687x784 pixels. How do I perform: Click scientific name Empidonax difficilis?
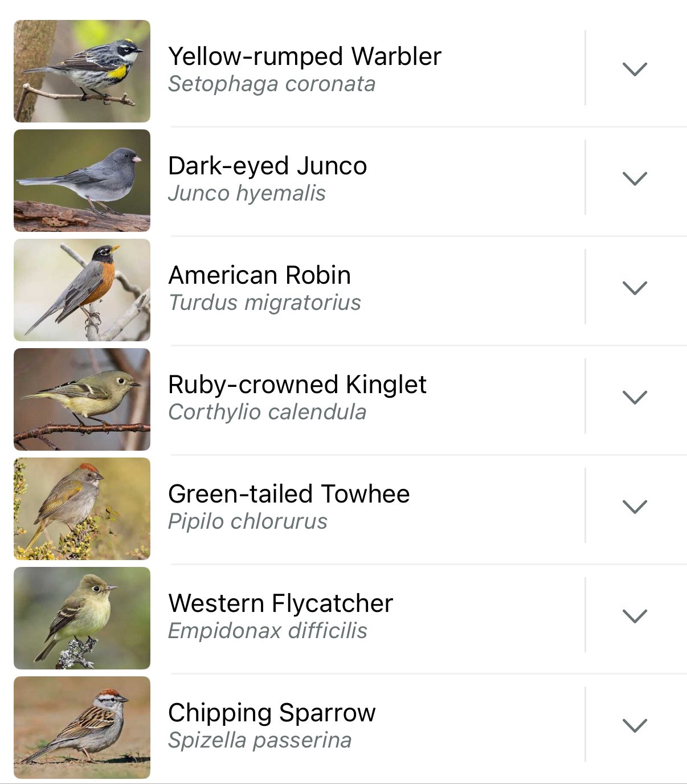tap(268, 631)
